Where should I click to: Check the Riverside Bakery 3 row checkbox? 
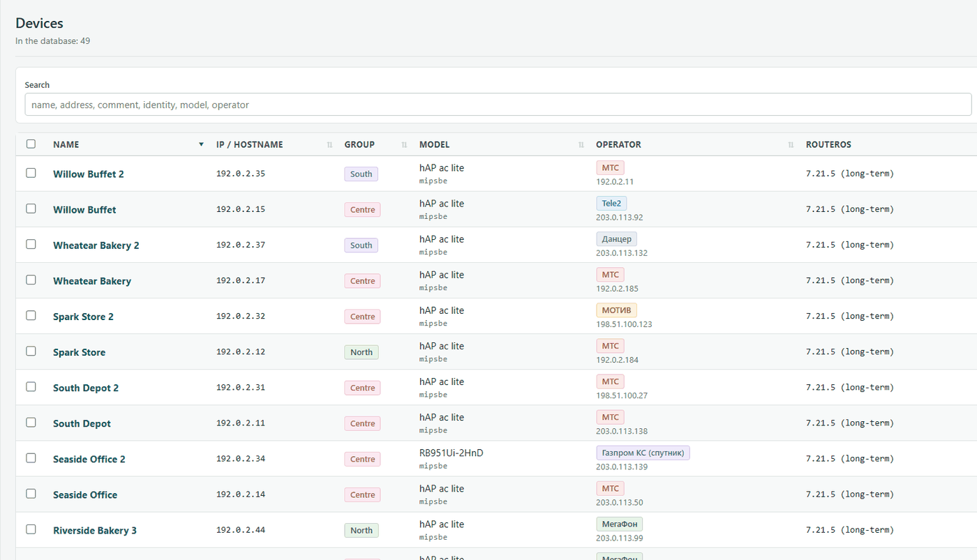click(x=31, y=529)
